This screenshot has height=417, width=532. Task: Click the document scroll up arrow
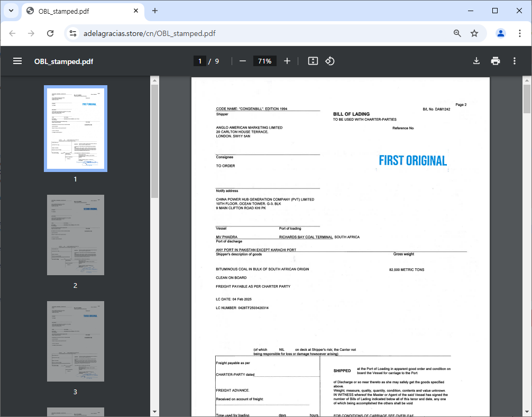pyautogui.click(x=527, y=80)
